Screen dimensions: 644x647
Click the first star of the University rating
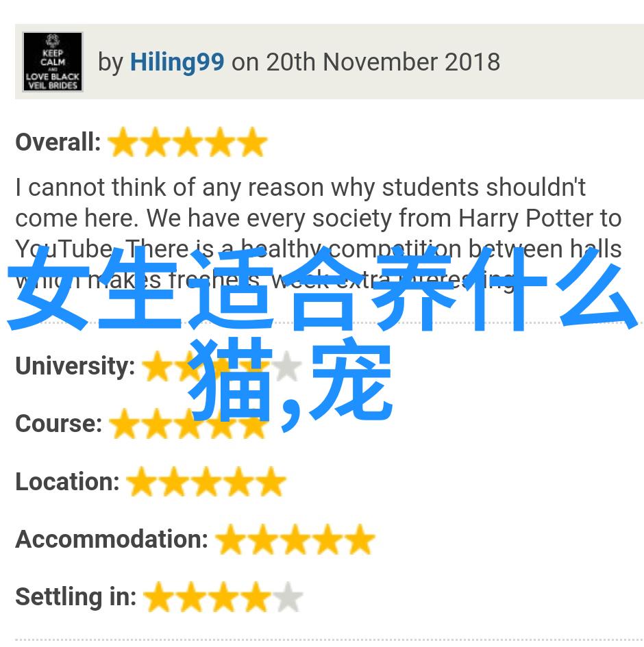coord(158,366)
